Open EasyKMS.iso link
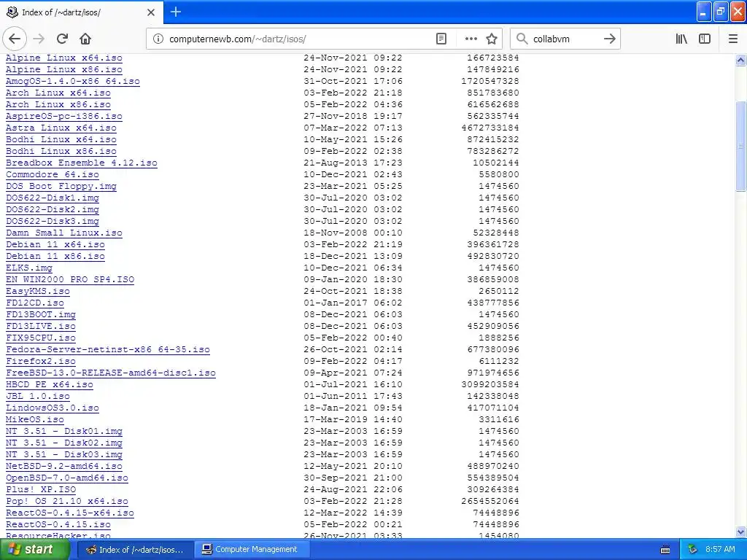Screen dimensions: 747x560 (38, 291)
